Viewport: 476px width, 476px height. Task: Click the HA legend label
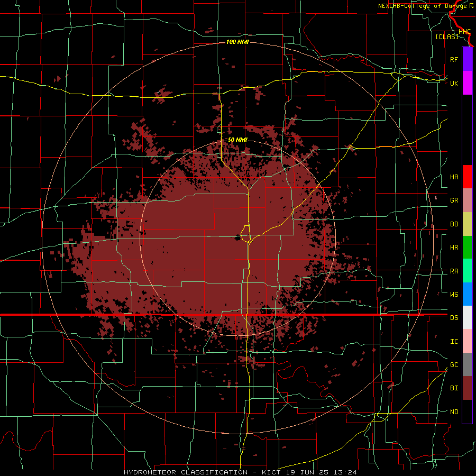click(x=454, y=177)
